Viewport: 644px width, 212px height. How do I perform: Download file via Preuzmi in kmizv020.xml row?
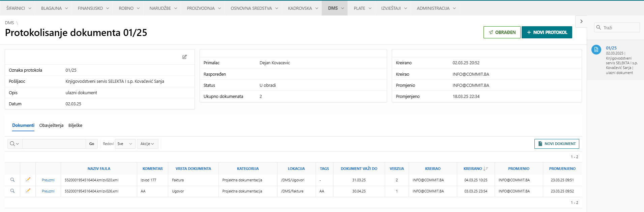click(x=48, y=180)
